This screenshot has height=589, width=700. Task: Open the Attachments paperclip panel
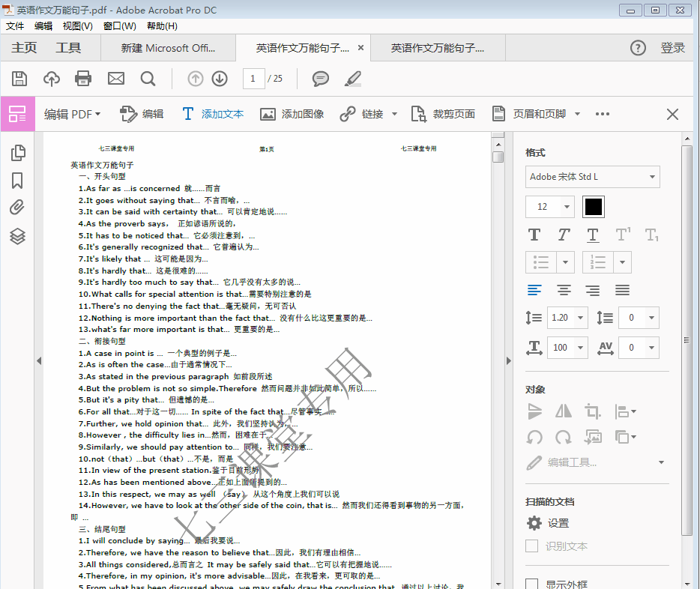pyautogui.click(x=18, y=208)
